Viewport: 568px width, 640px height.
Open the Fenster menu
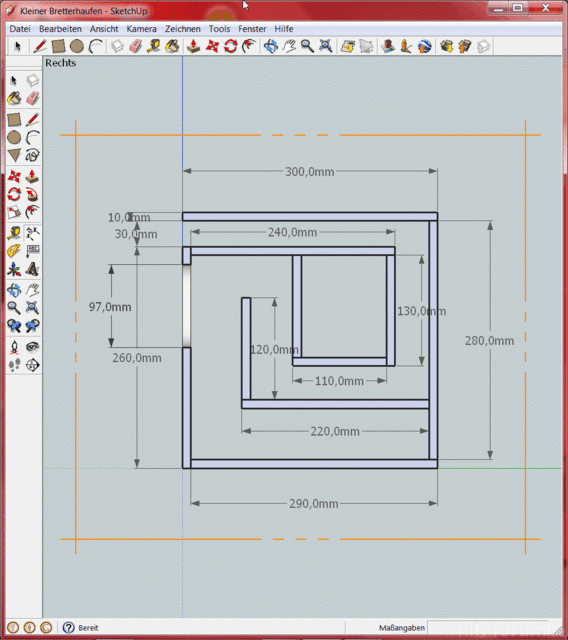[252, 29]
